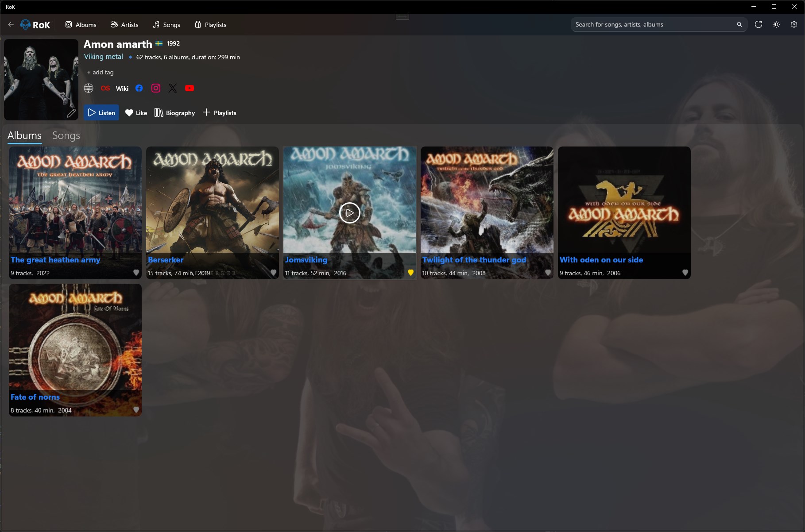Open the red Last.fm icon link

pyautogui.click(x=105, y=88)
